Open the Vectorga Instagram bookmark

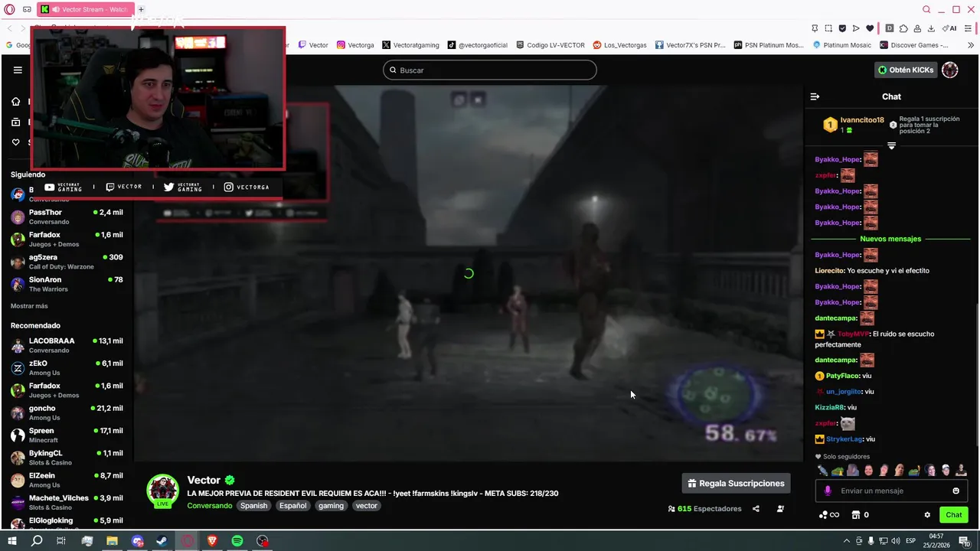coord(355,45)
